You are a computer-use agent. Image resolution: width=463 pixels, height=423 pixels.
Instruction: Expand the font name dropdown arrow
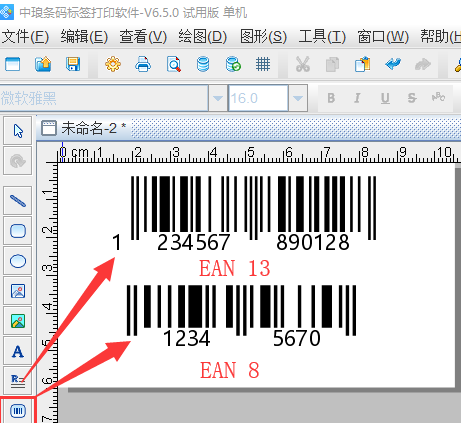218,98
